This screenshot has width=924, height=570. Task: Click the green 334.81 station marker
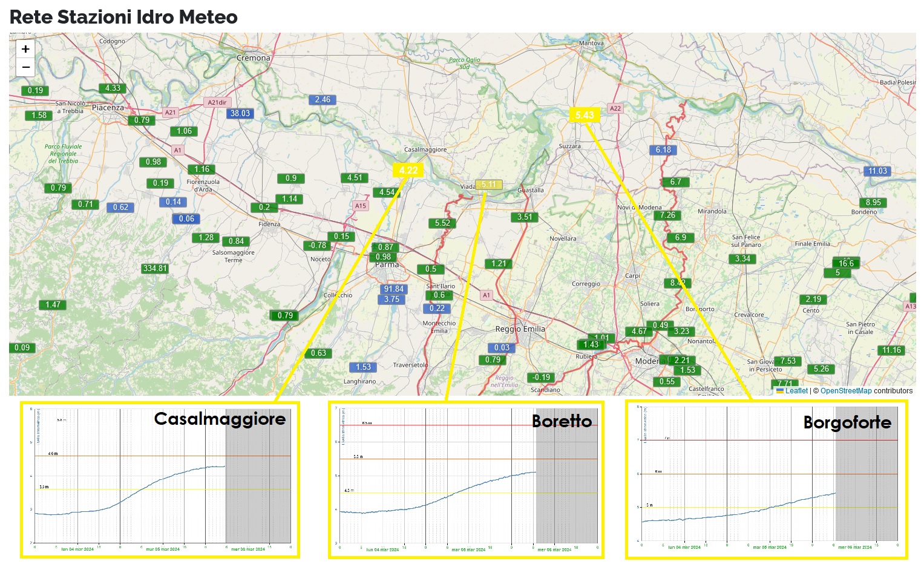[155, 268]
